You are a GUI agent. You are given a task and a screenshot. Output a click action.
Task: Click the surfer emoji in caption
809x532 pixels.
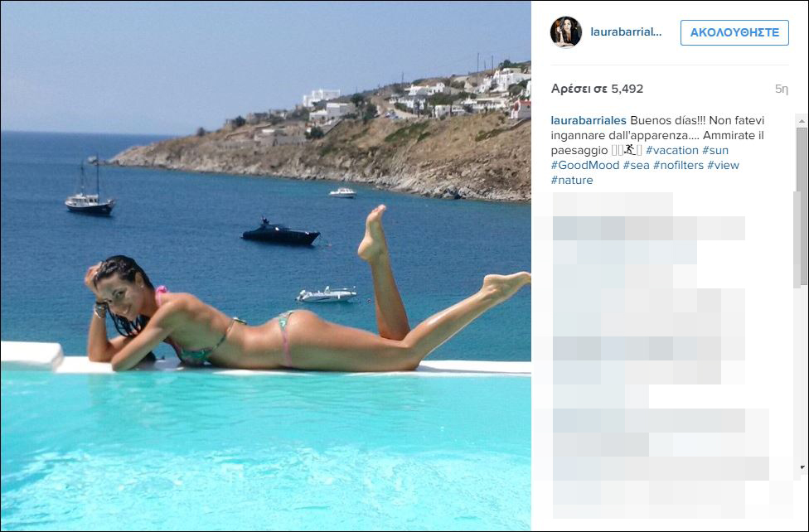(629, 150)
